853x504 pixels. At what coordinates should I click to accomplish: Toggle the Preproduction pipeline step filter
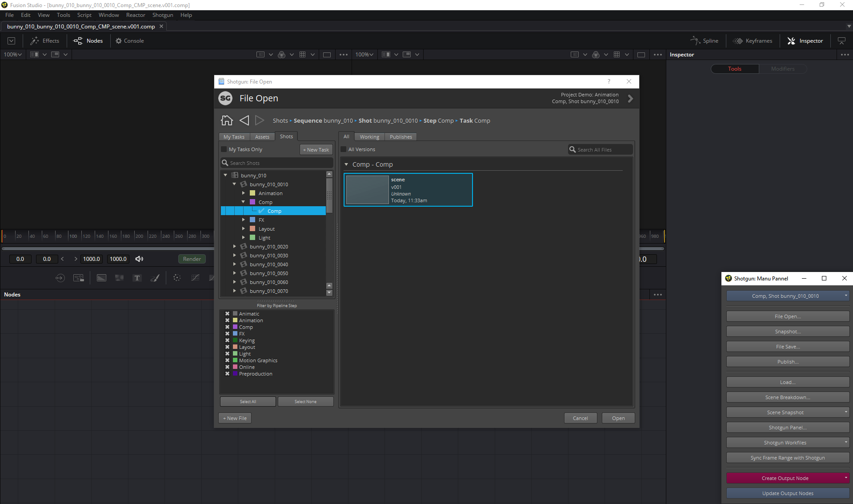(x=227, y=374)
